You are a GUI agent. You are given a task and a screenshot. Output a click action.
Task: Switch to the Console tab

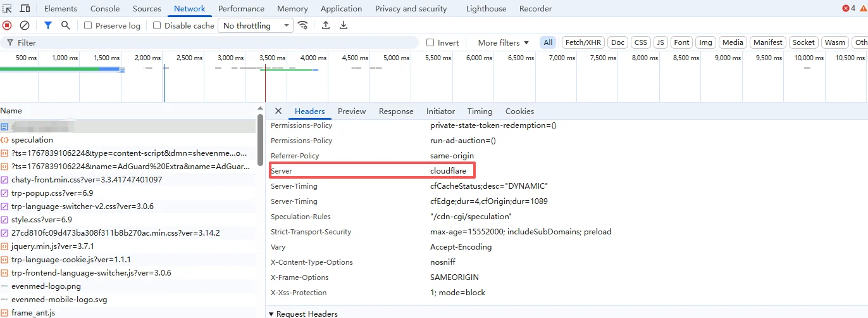pyautogui.click(x=105, y=9)
